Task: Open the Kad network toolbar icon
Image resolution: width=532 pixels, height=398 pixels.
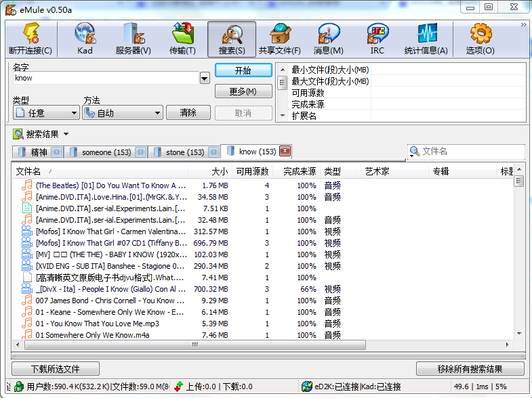Action: coord(85,39)
